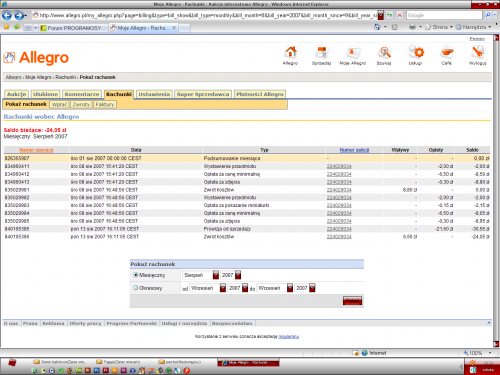Open the Wpłać sub-tab
500x375 pixels.
(x=59, y=104)
